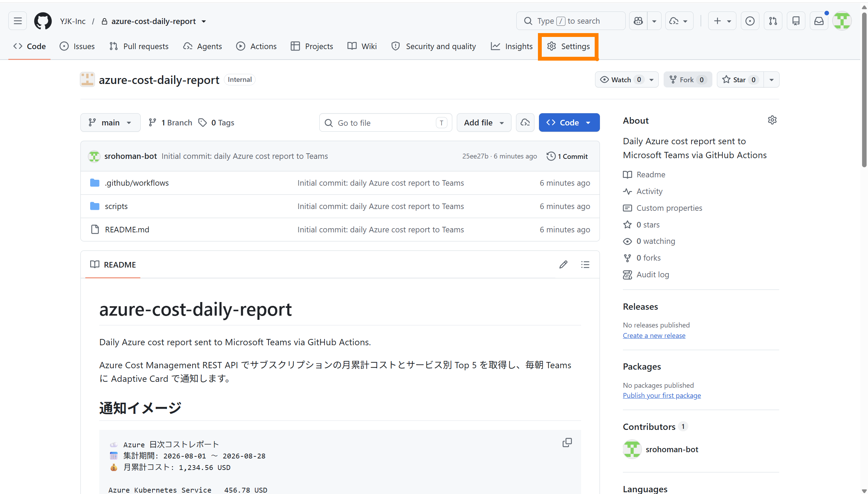Open the .github/workflows folder
Image resolution: width=868 pixels, height=494 pixels.
point(137,183)
